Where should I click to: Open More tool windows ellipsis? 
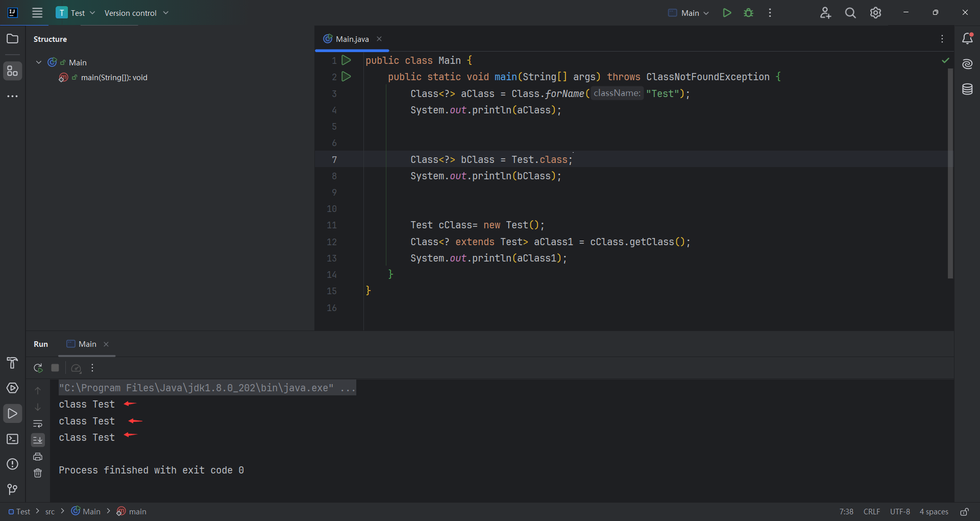tap(13, 96)
